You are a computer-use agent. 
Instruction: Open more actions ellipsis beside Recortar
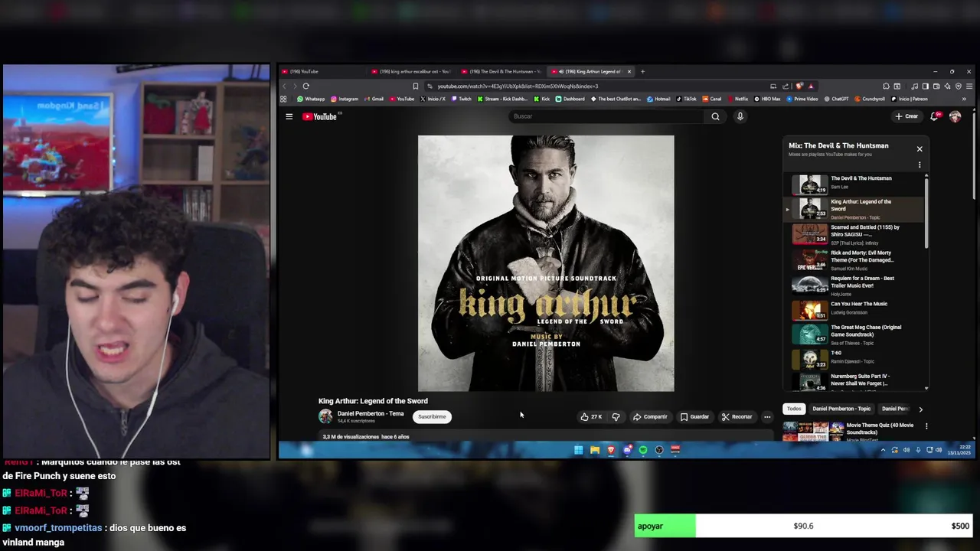pos(767,417)
